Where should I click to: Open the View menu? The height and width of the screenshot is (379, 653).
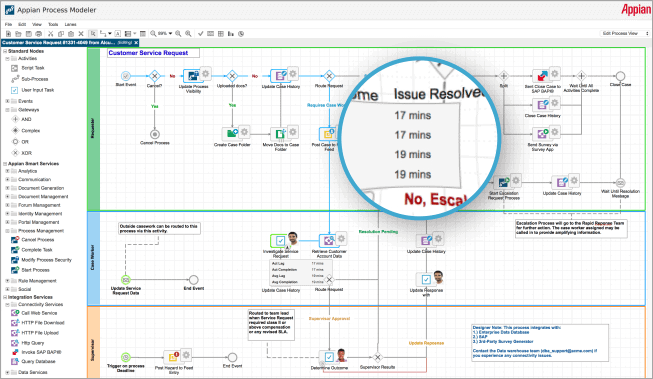(37, 25)
